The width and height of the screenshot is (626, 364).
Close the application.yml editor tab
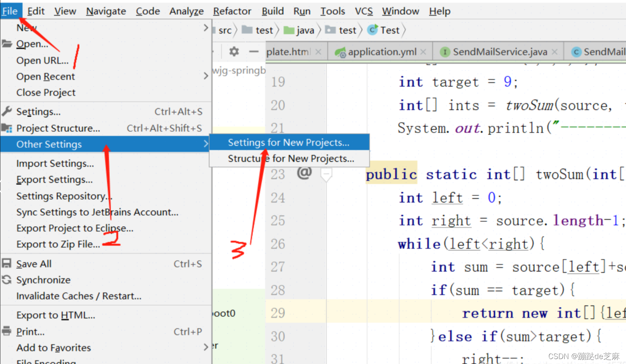(x=424, y=52)
